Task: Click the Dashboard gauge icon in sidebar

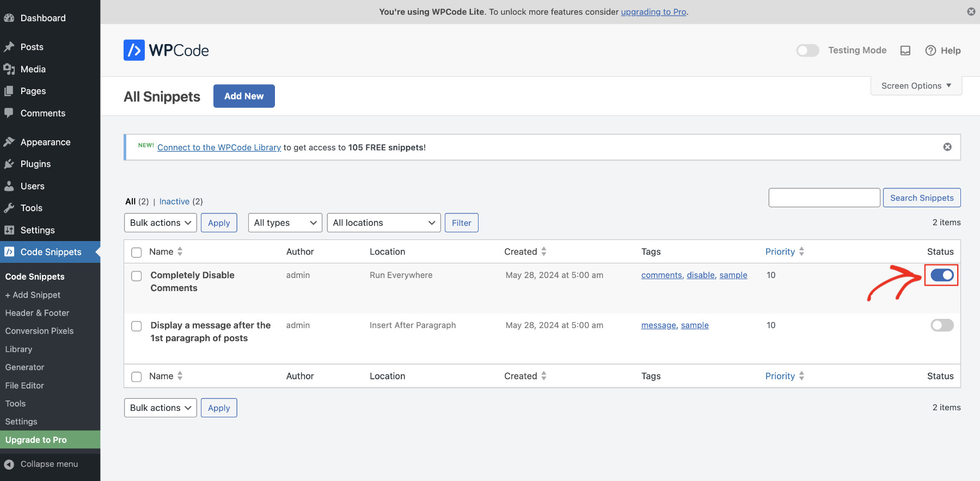Action: 9,18
